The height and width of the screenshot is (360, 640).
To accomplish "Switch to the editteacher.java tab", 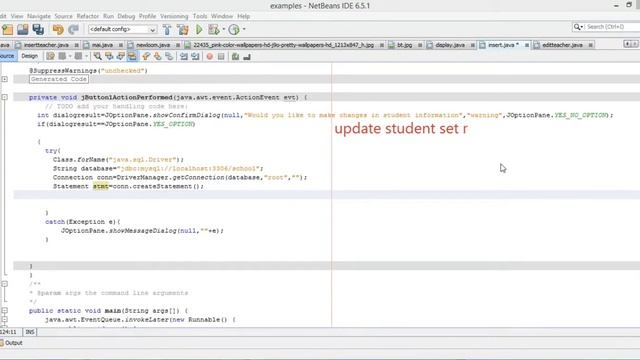I will click(x=562, y=45).
